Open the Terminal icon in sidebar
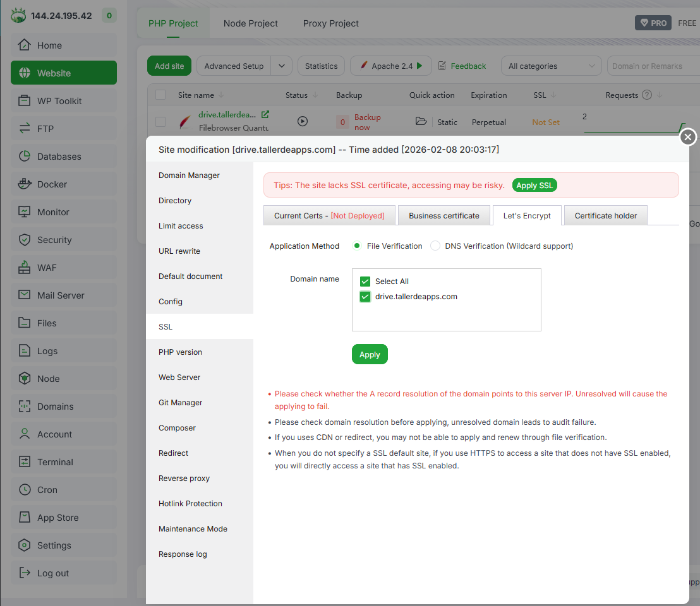700x606 pixels. 25,462
